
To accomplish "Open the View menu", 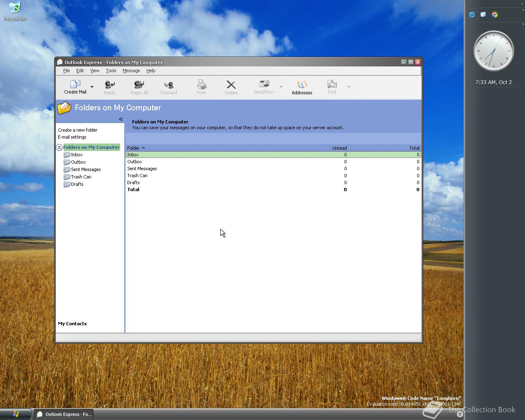I will [95, 71].
